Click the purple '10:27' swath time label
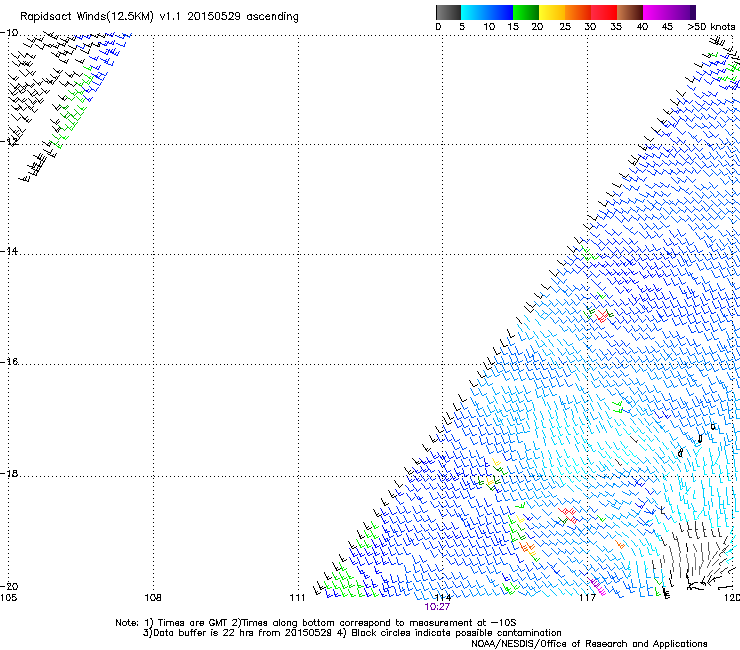The image size is (740, 650). [x=437, y=607]
